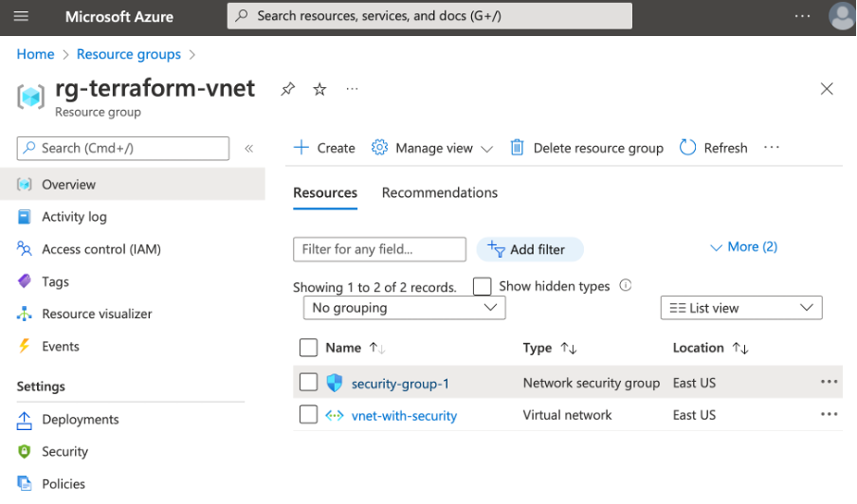The image size is (857, 504).
Task: Click the vnet-with-security network icon
Action: pos(335,416)
